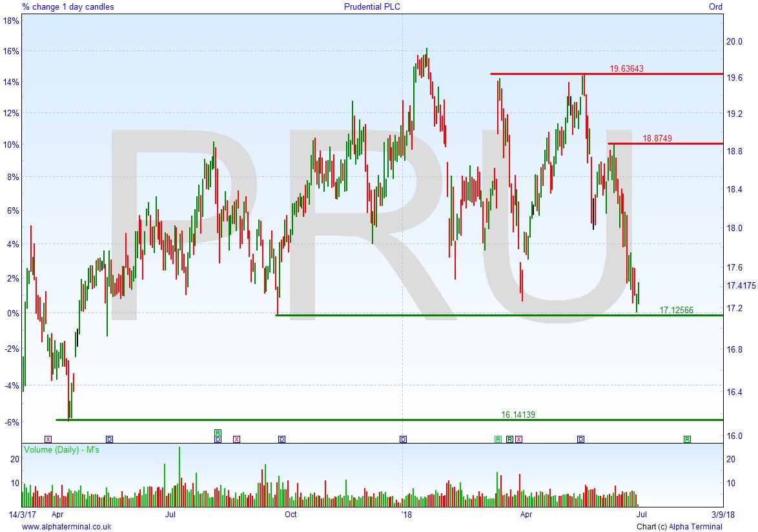Image resolution: width=758 pixels, height=532 pixels.
Task: Click the D marker just before Oct label
Action: 282,439
